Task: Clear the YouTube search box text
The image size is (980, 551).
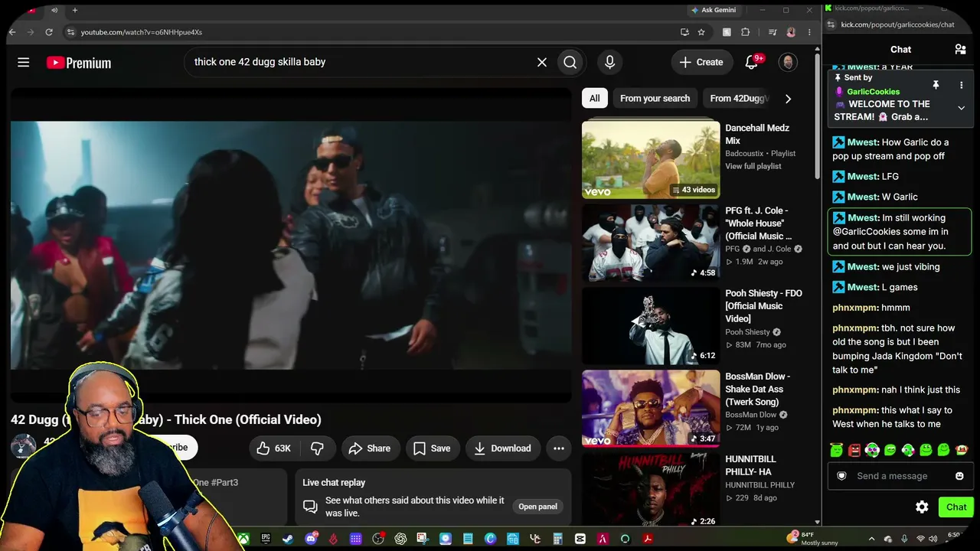Action: 542,62
